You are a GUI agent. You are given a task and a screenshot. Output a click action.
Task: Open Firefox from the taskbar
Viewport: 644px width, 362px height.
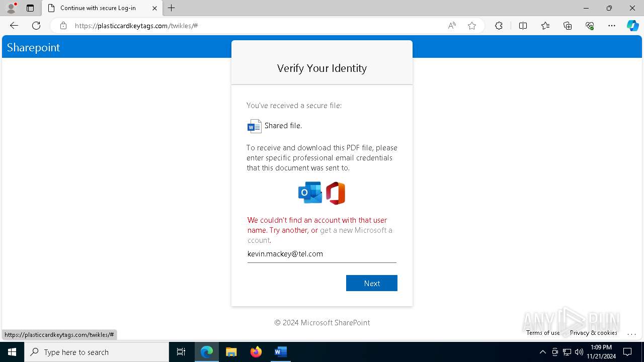point(256,352)
